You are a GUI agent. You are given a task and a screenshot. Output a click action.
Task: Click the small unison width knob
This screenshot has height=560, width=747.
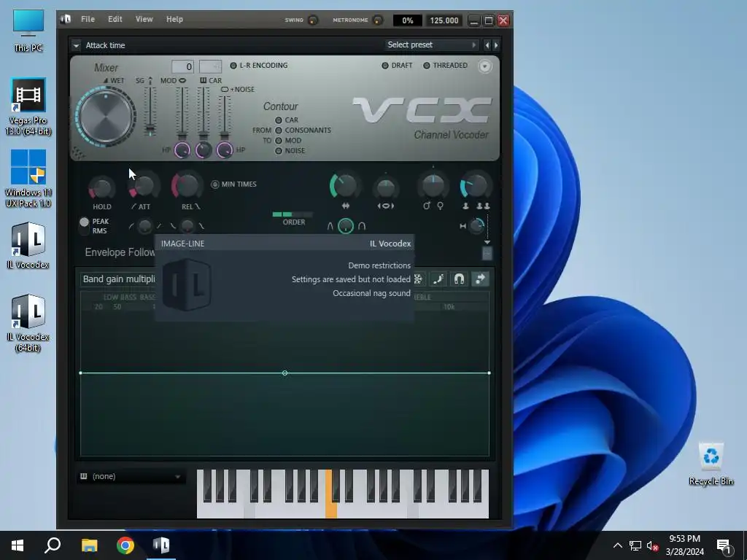click(x=476, y=226)
